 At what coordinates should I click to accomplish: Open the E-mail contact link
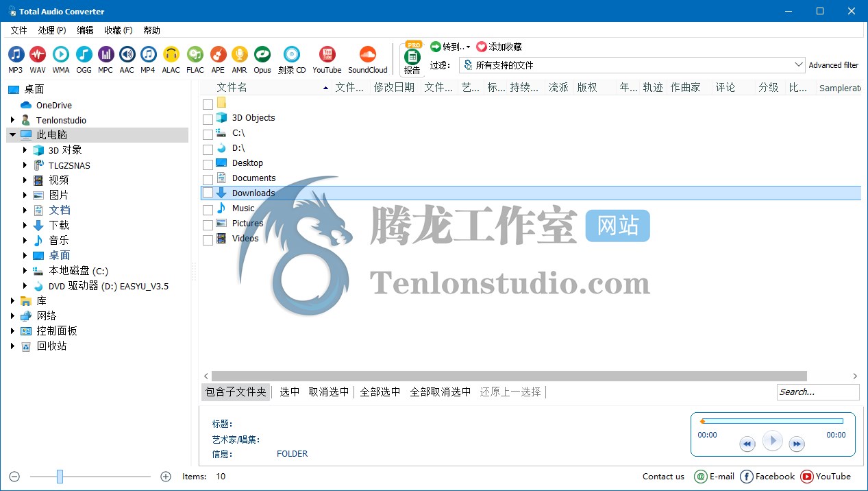point(715,476)
